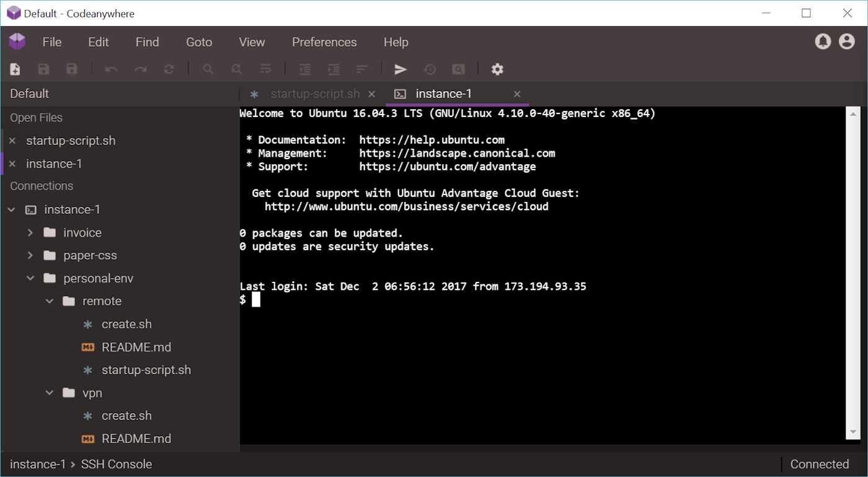Click the Open Files section label
Image resolution: width=868 pixels, height=477 pixels.
(x=36, y=118)
